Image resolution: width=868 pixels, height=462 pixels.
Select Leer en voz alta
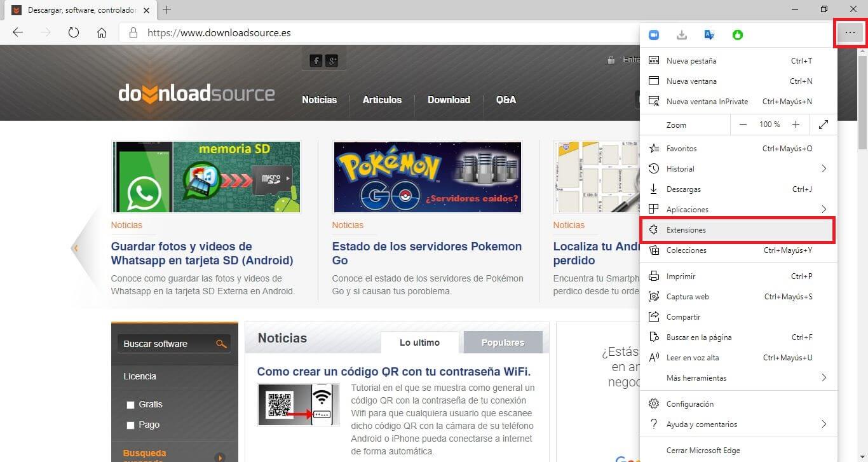coord(738,358)
